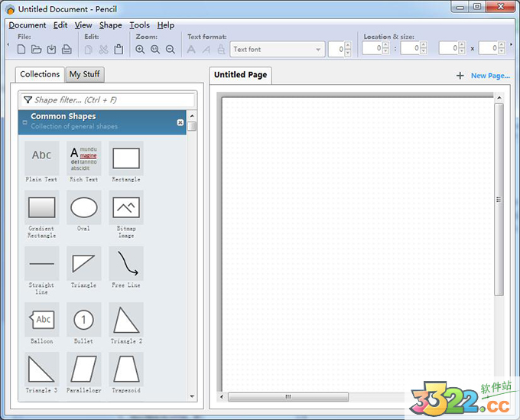Click the horizontal canvas scrollbar thumb

tap(288, 397)
